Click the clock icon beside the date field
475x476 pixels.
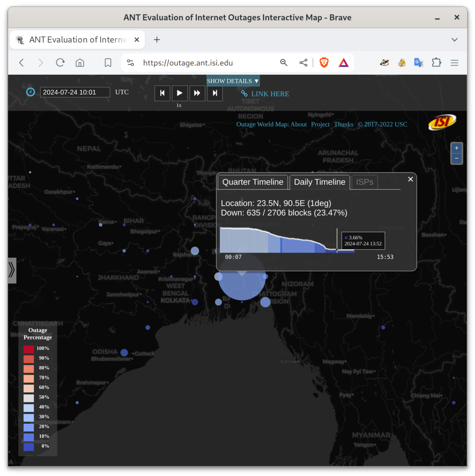(x=31, y=92)
